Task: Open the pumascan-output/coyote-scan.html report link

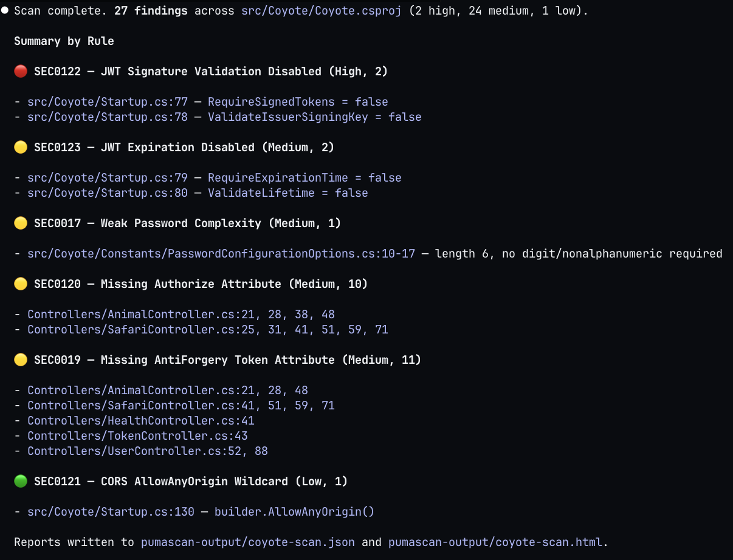Action: coord(495,542)
